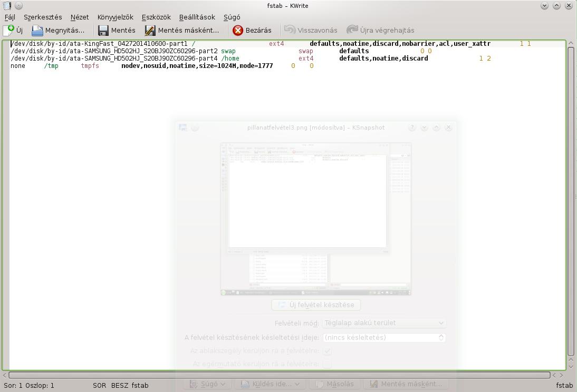
Task: Click the késleltetés delay spinner in KSnapshot
Action: 384,338
